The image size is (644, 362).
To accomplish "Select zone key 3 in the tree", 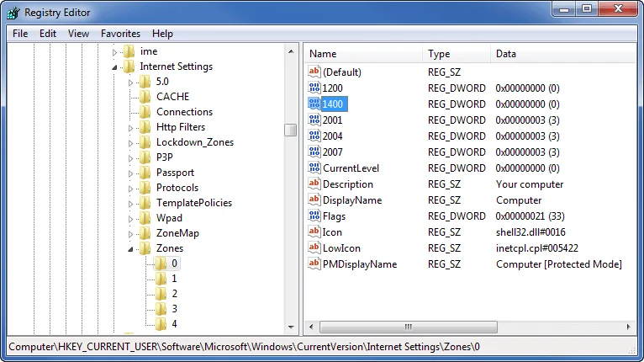I will pos(174,309).
